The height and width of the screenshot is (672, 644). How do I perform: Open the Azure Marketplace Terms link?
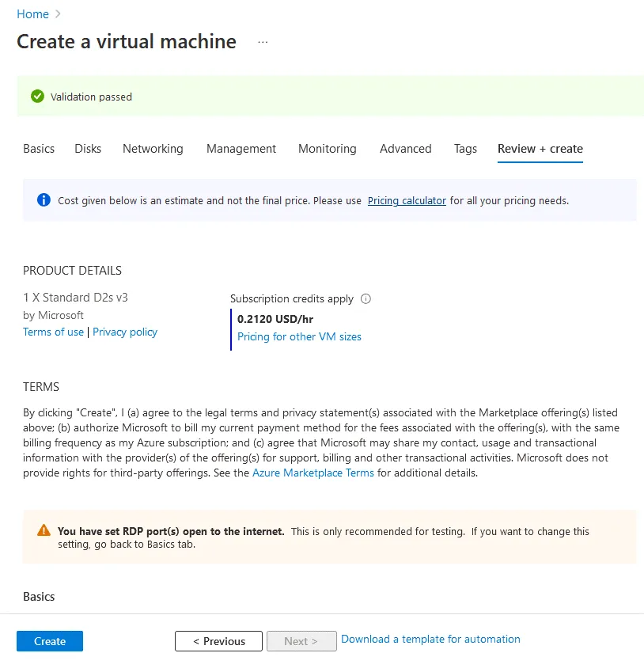(313, 473)
